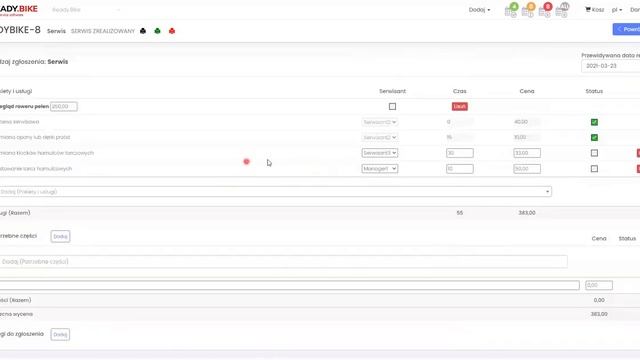The width and height of the screenshot is (640, 360).
Task: Click the time field in the Manager1 row
Action: point(460,169)
